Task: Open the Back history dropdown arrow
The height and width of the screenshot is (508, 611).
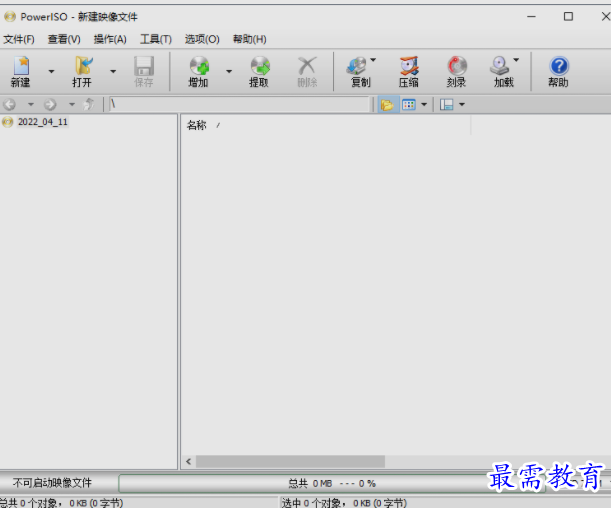Action: coord(31,104)
